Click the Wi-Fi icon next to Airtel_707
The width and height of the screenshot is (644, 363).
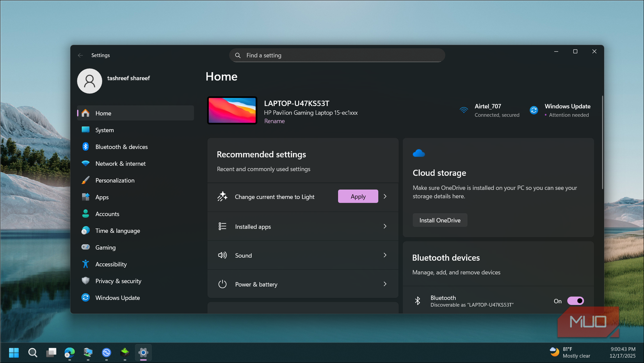pos(463,110)
